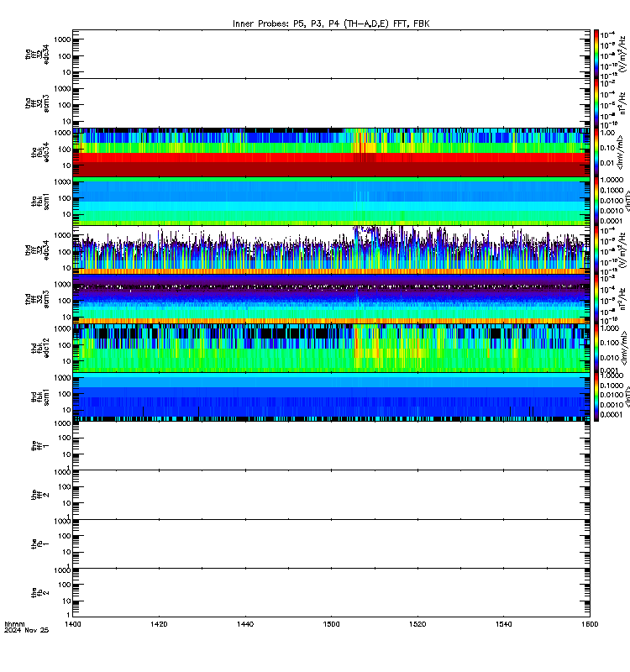Click the 'the fb 1' panel label
The height and width of the screenshot is (672, 630).
[x=39, y=544]
